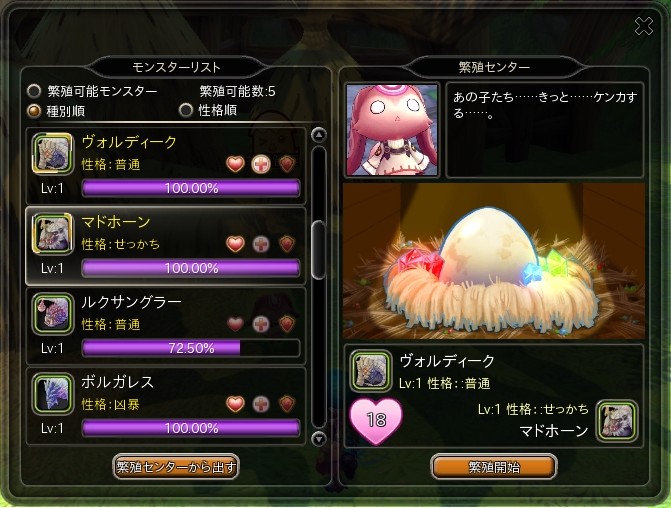Click the ルクサングラー monster portrait

click(53, 314)
